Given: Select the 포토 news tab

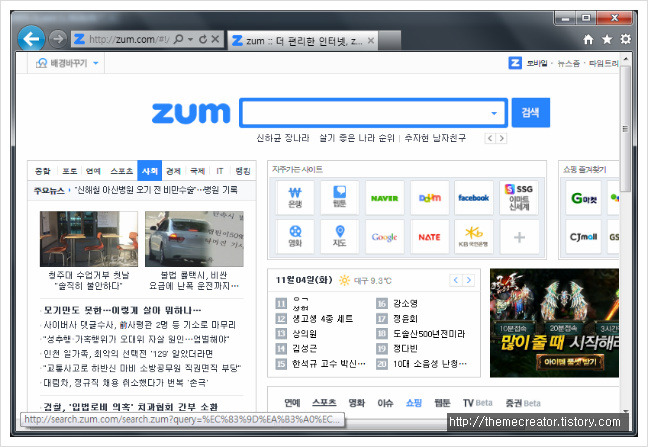Looking at the screenshot, I should pyautogui.click(x=69, y=171).
